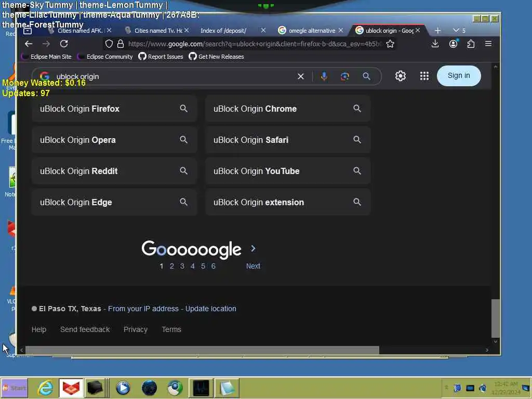Viewport: 532px width, 399px height.
Task: Close the omegle alternative tab
Action: click(341, 30)
